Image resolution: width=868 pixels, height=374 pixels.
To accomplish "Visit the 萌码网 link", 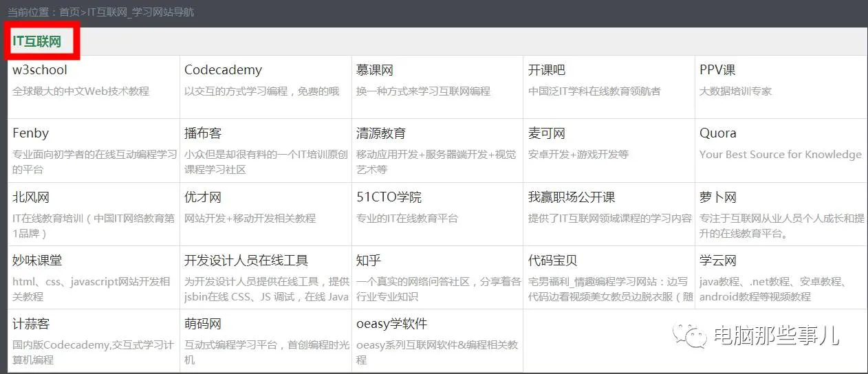I will [203, 323].
